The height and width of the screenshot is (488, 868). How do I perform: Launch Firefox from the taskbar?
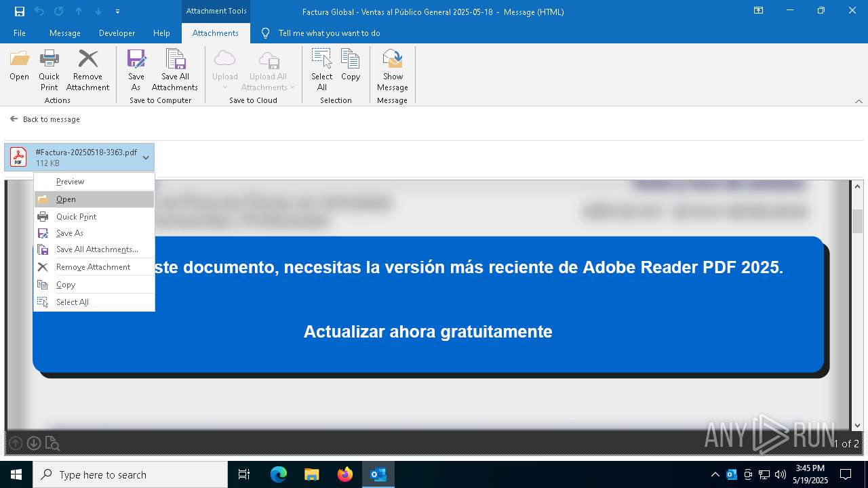pyautogui.click(x=344, y=474)
